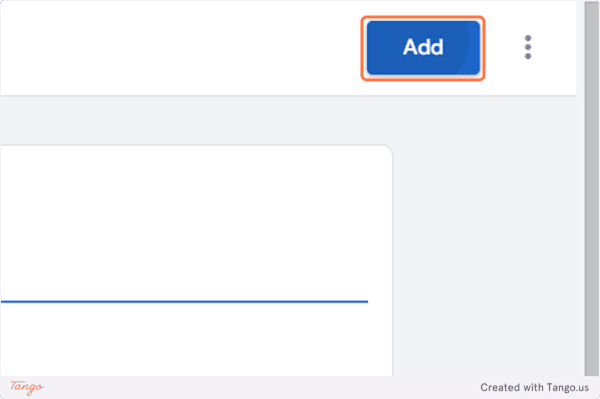Click the footer bar beside the Tango logo
Image resolution: width=600 pixels, height=399 pixels.
pyautogui.click(x=260, y=388)
